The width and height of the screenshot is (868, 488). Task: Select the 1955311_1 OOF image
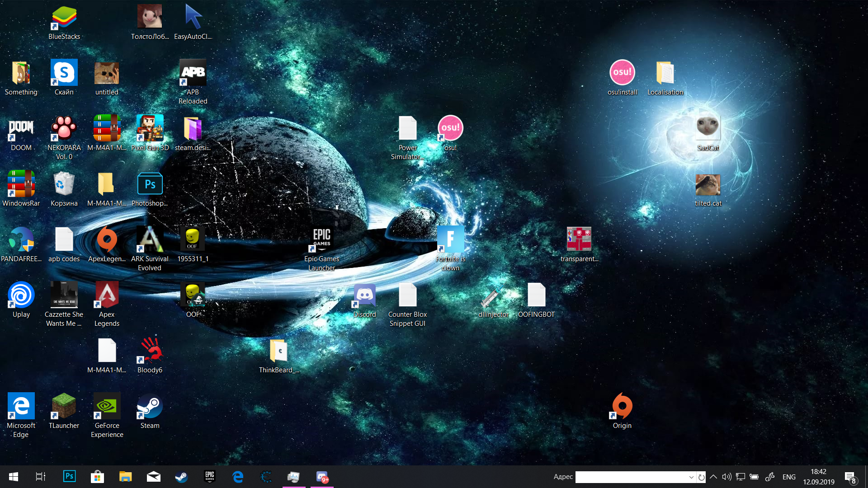click(193, 245)
